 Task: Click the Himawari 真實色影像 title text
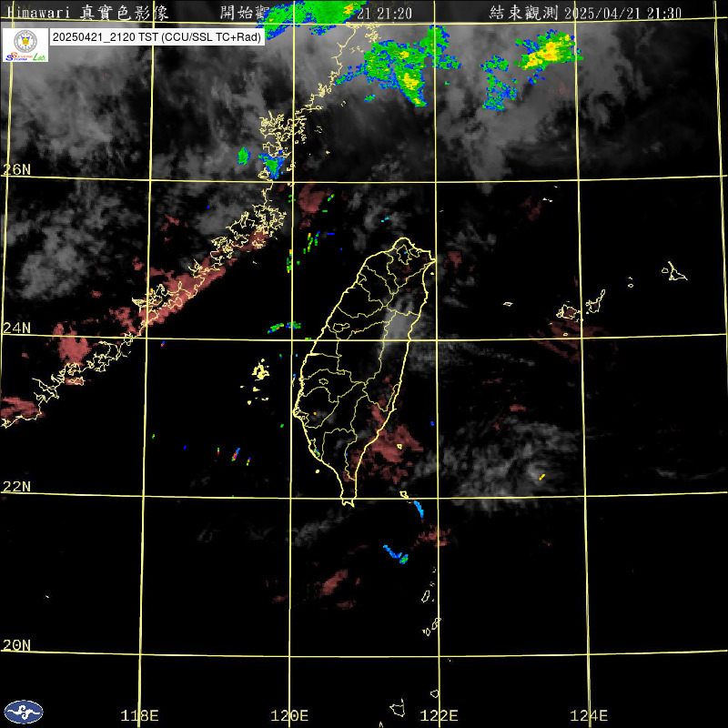(x=88, y=13)
